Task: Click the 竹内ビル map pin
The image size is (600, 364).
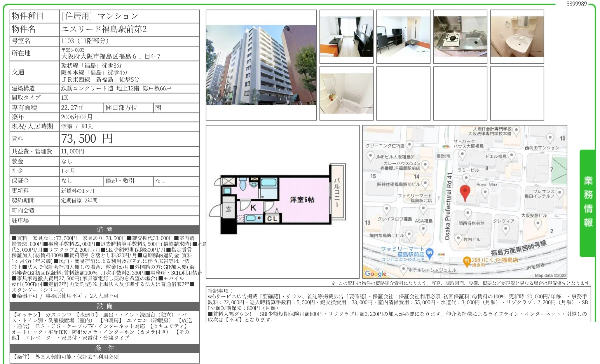Action: (x=458, y=238)
